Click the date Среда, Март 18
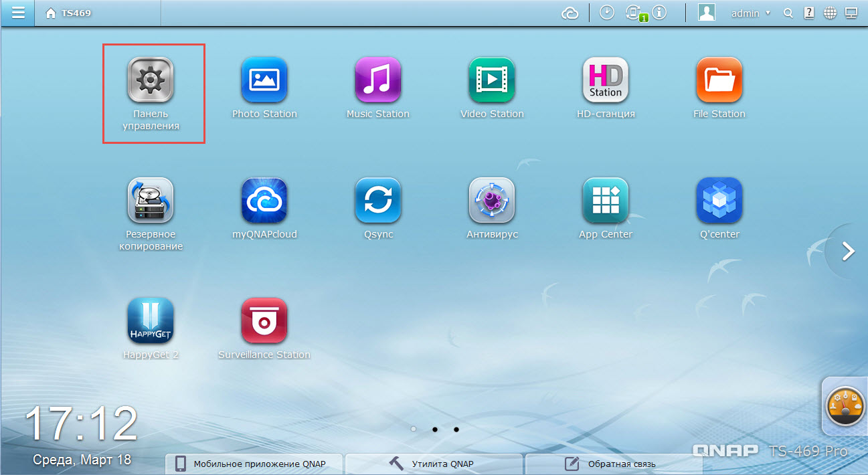The image size is (868, 475). 82,460
